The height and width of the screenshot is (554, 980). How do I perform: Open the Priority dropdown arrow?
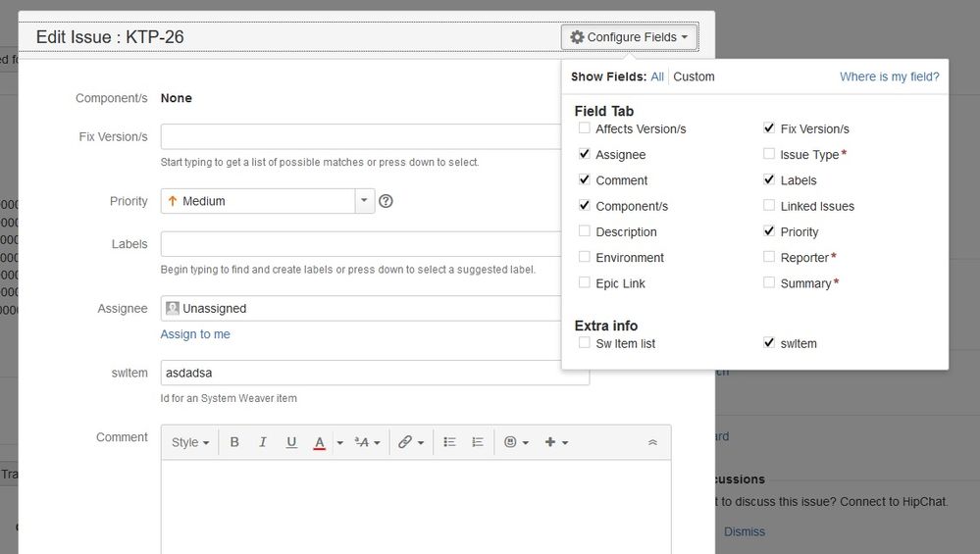364,201
